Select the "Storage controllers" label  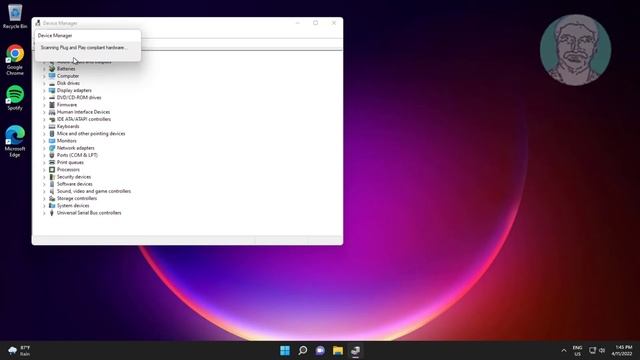[77, 198]
